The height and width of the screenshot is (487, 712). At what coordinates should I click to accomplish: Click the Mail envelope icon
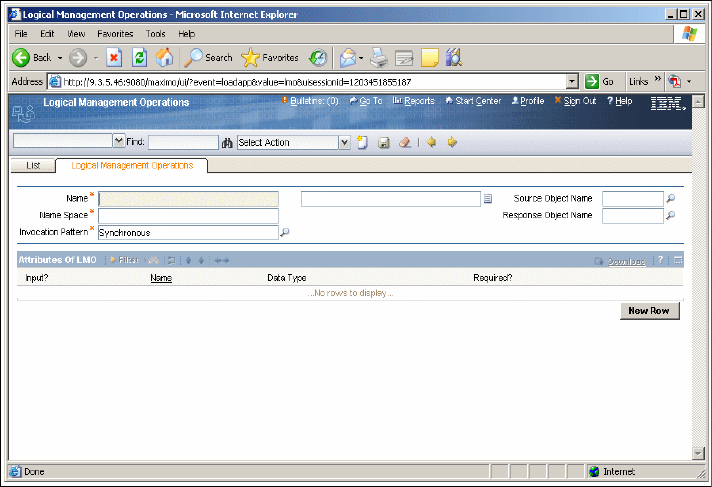coord(348,58)
